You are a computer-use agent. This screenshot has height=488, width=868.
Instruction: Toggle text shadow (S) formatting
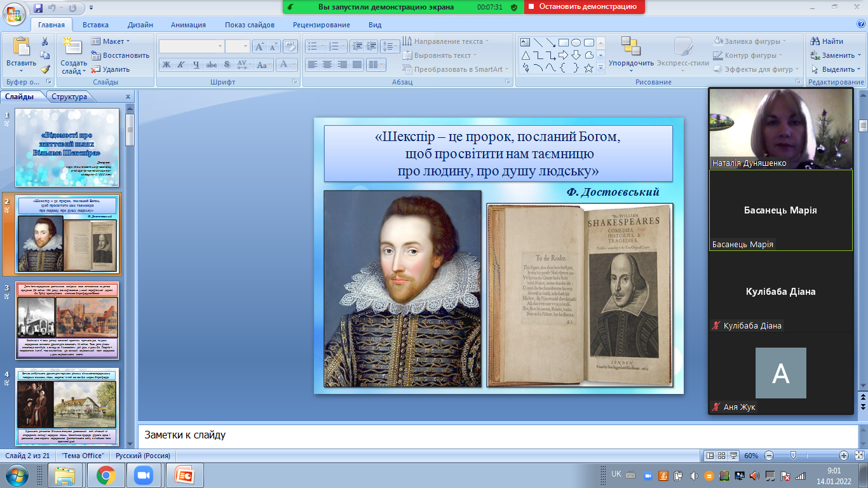pyautogui.click(x=226, y=64)
